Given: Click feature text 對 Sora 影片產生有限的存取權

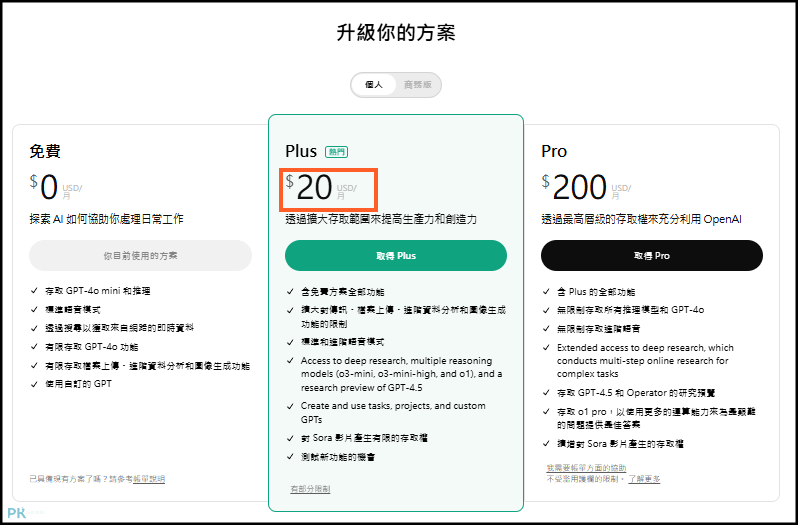Looking at the screenshot, I should point(364,438).
